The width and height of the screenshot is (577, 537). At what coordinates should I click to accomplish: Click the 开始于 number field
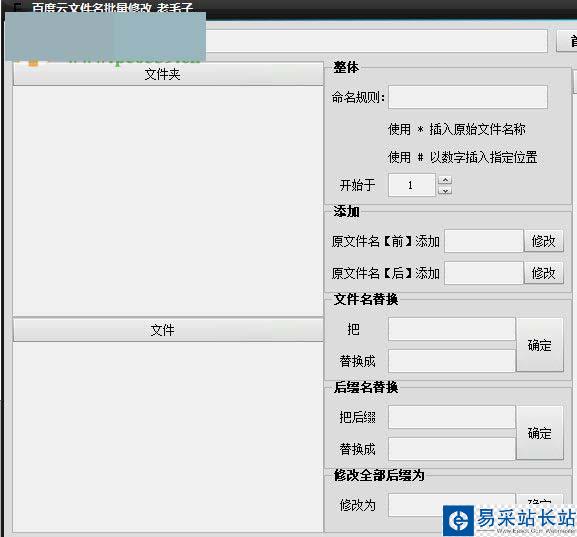[412, 185]
